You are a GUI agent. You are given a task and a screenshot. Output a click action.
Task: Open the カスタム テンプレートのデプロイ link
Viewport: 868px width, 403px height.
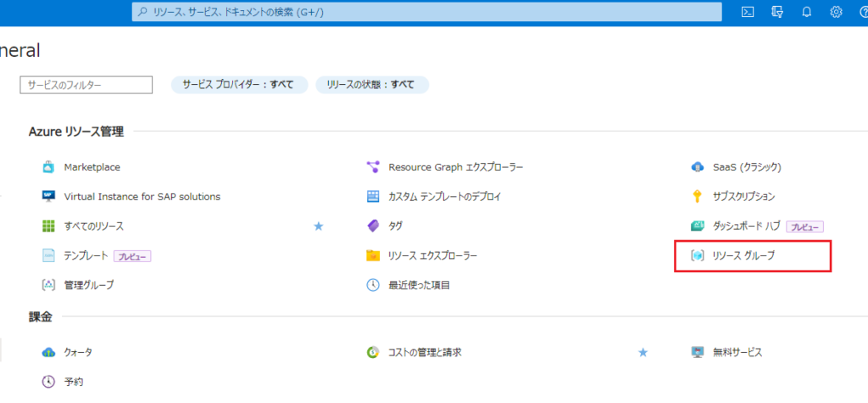tap(444, 196)
